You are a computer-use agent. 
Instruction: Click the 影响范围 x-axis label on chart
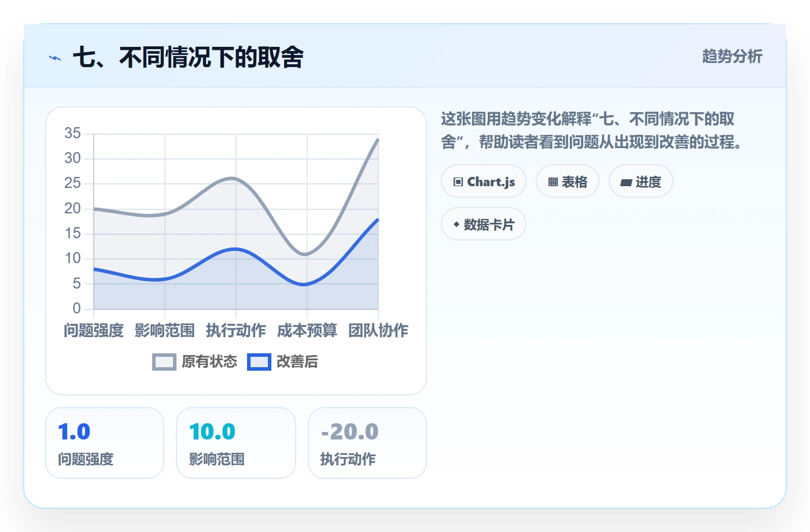click(165, 330)
